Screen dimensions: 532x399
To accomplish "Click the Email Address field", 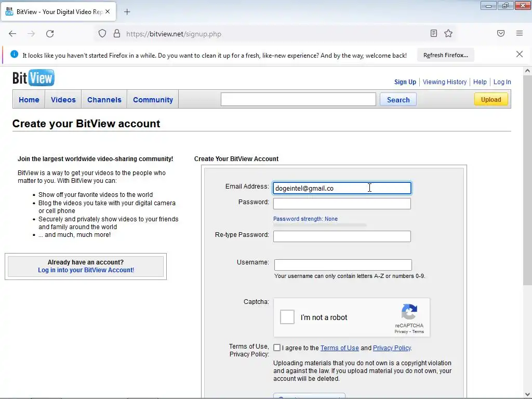I will (342, 188).
